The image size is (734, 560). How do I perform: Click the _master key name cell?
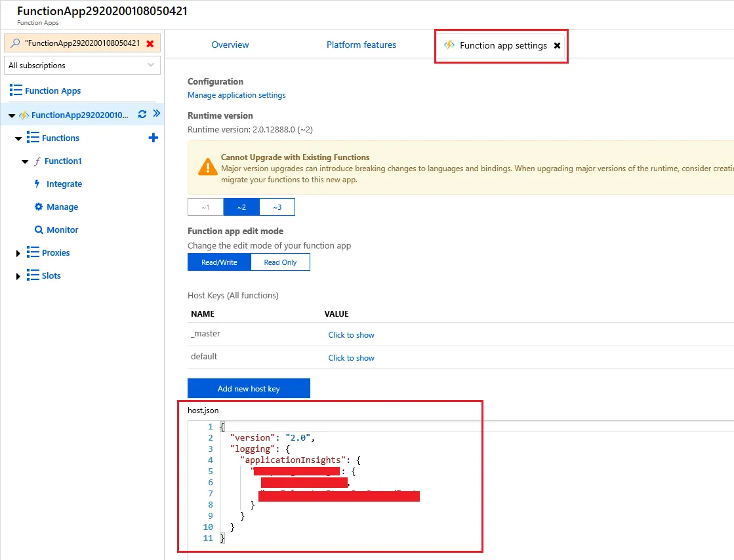205,334
